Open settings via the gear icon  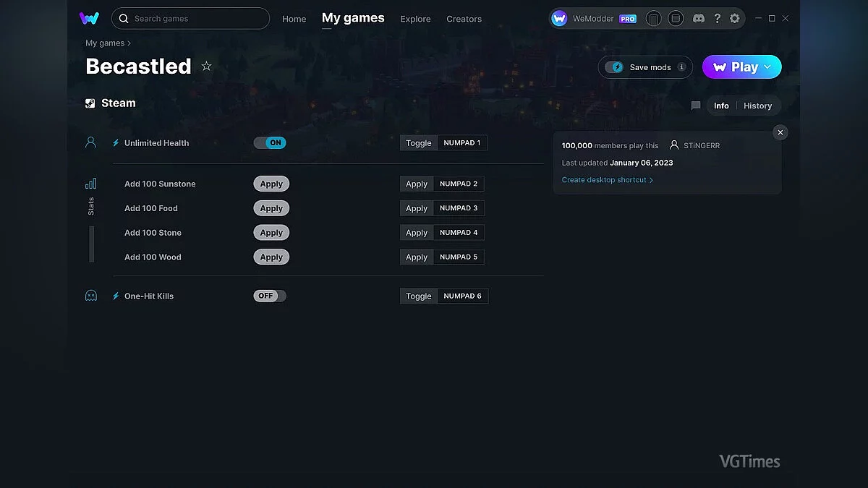click(x=735, y=18)
